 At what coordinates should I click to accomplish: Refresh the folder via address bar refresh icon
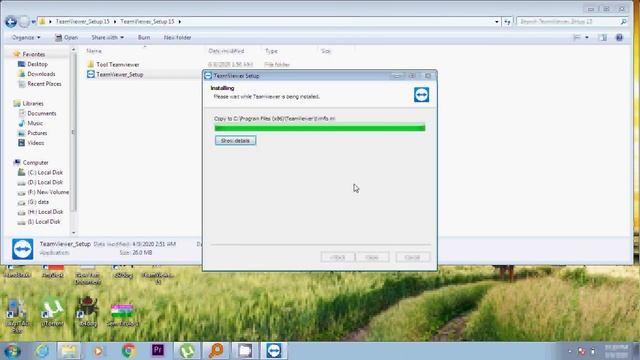[507, 22]
